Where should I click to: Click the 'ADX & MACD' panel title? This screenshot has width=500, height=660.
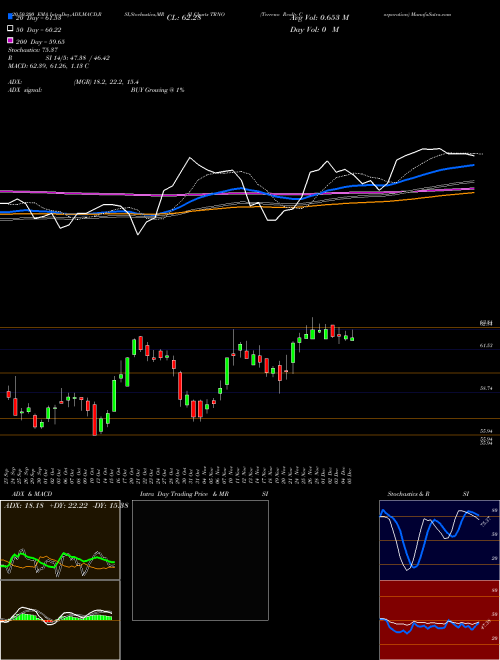(32, 494)
